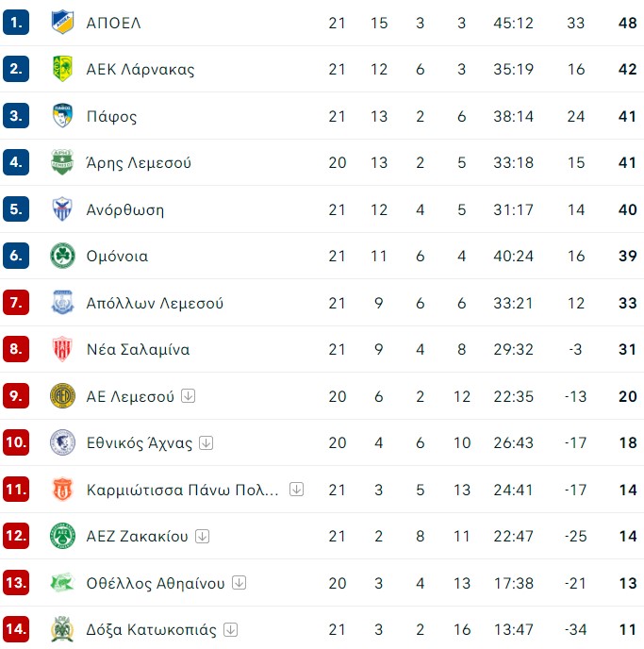The image size is (644, 649).
Task: Click down-arrow icon beside ΑΕΖ Ζακακίου
Action: (203, 536)
